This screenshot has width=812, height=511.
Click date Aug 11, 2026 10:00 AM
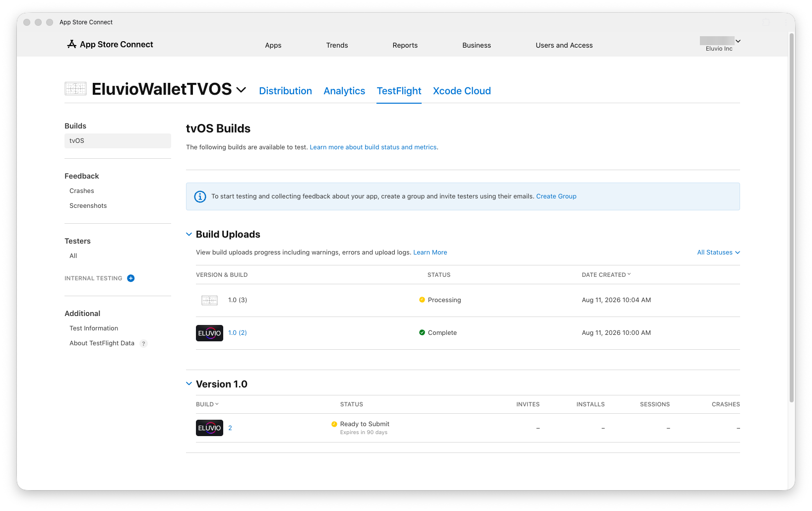tap(617, 333)
